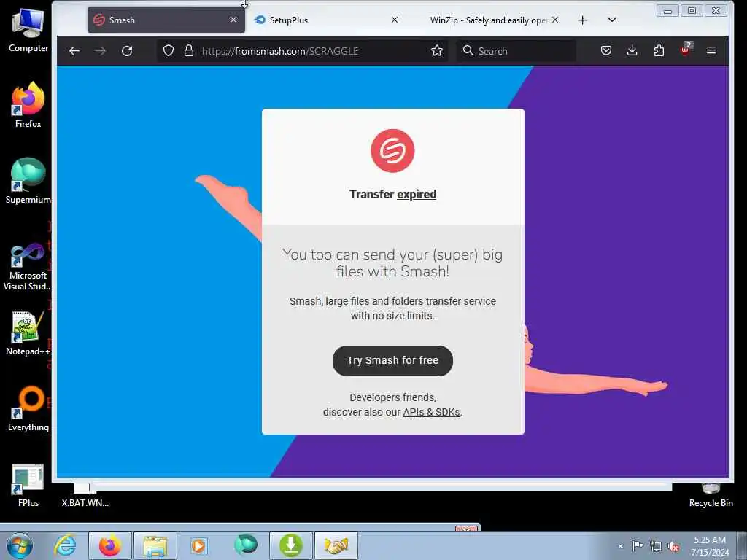Open Windows Explorer folder on taskbar
The height and width of the screenshot is (560, 747).
155,545
